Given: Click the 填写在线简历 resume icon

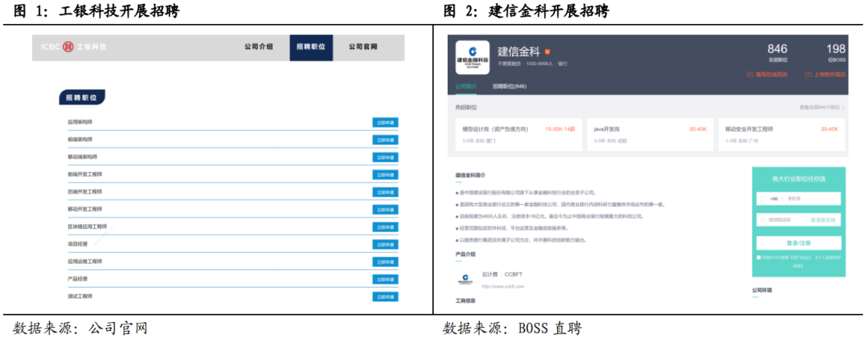Looking at the screenshot, I should 749,74.
